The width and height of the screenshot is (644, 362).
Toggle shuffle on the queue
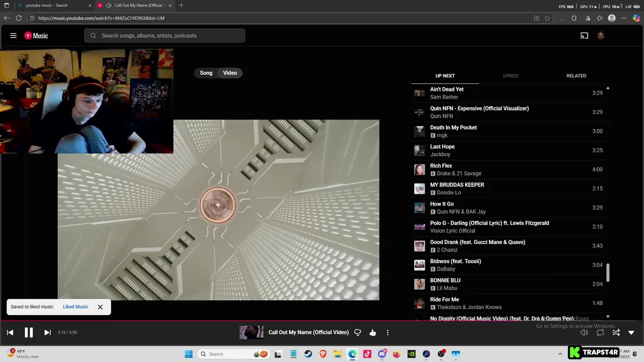coord(616,332)
